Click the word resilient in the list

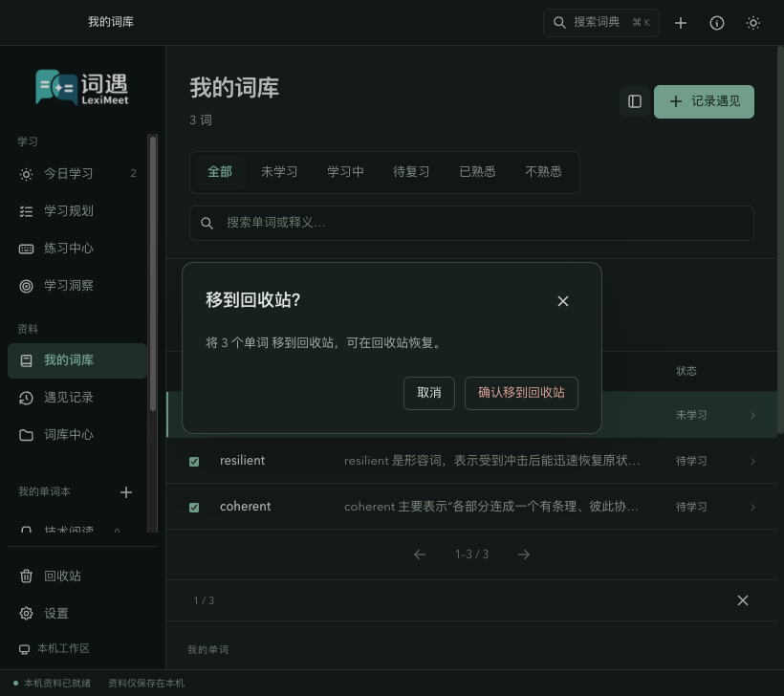click(x=242, y=461)
